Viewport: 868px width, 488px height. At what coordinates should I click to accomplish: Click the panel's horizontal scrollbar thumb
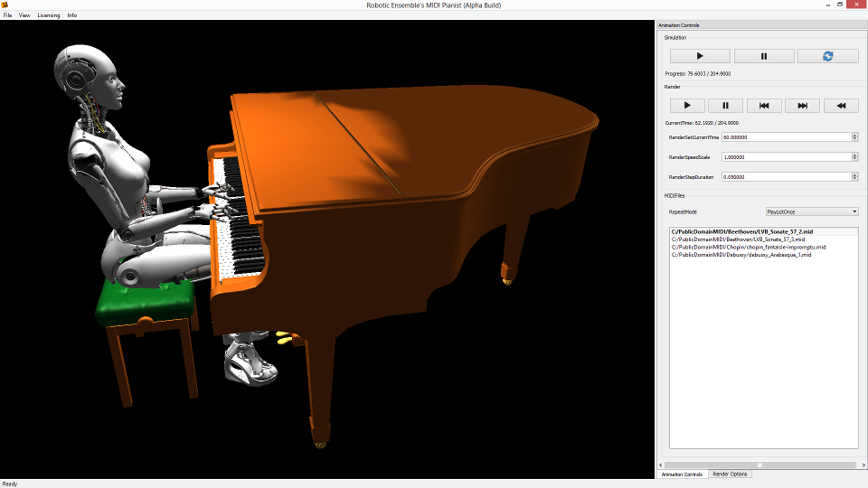pos(760,465)
